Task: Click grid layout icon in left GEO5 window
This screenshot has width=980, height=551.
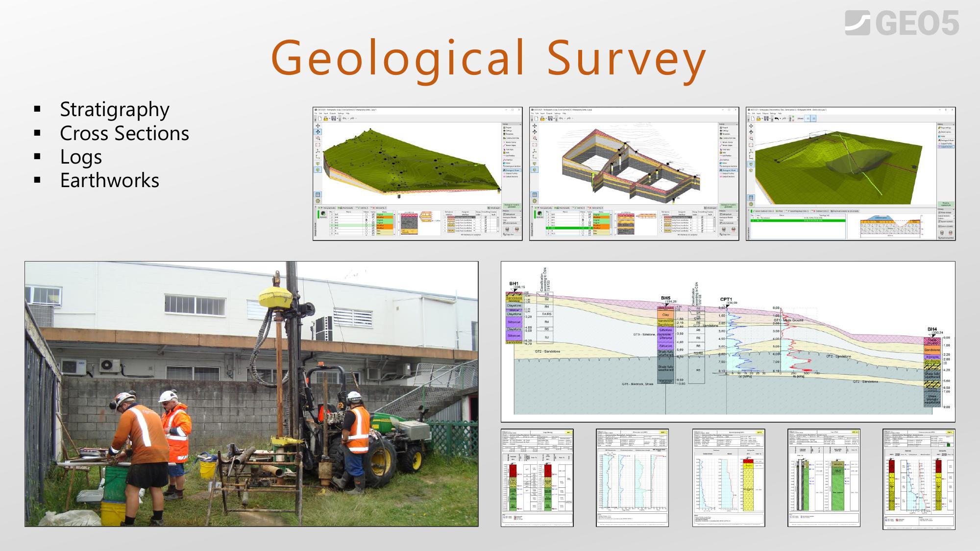Action: click(x=318, y=194)
